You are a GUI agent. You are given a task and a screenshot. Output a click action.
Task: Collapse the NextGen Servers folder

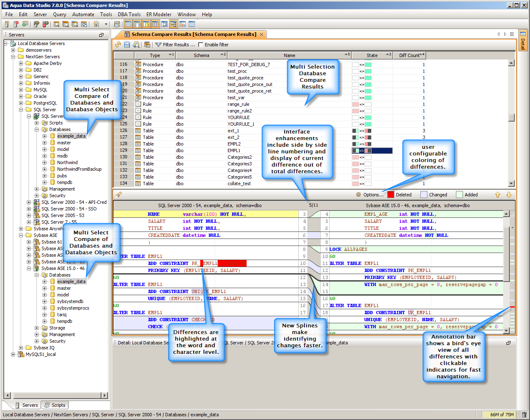point(13,57)
